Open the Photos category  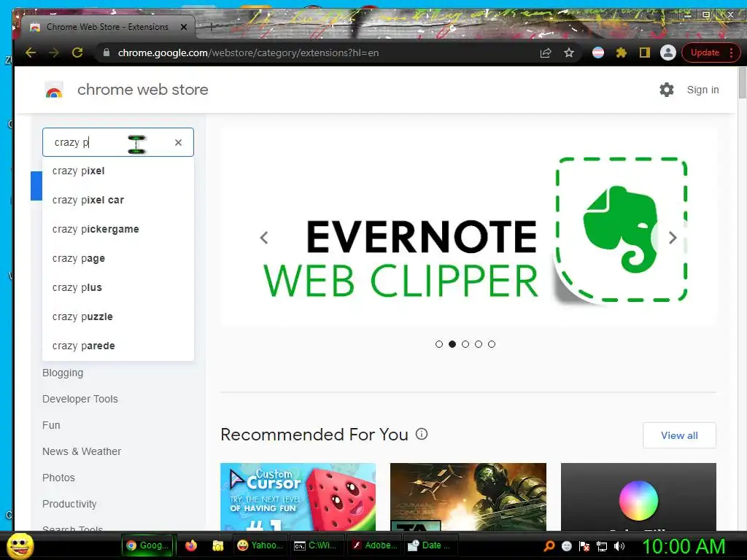58,478
